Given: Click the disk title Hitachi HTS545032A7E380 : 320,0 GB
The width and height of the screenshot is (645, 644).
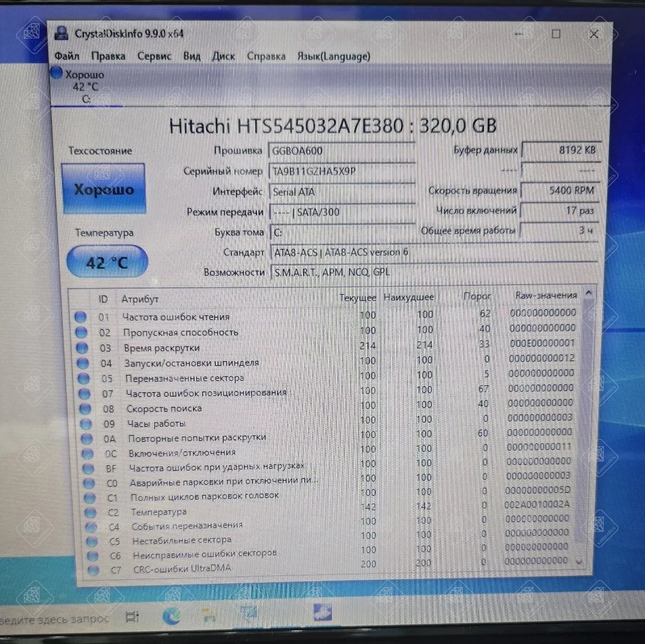Looking at the screenshot, I should click(333, 125).
